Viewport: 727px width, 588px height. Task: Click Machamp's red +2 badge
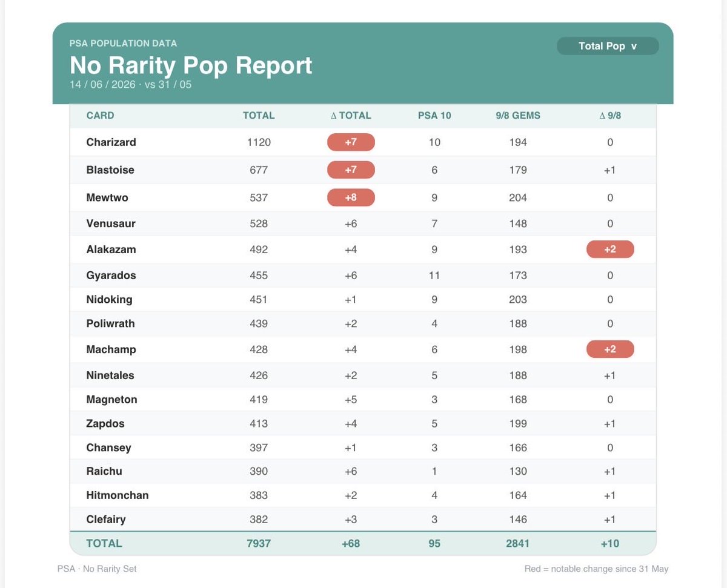tap(610, 349)
